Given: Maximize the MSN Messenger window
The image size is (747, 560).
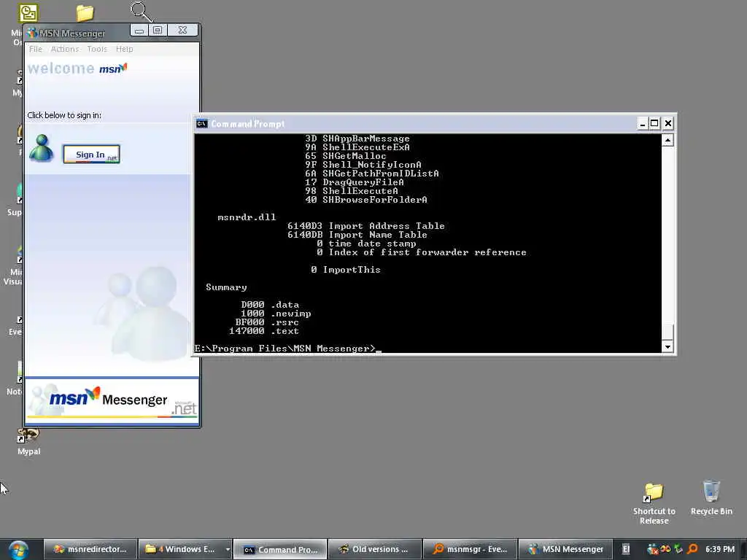Looking at the screenshot, I should click(158, 31).
